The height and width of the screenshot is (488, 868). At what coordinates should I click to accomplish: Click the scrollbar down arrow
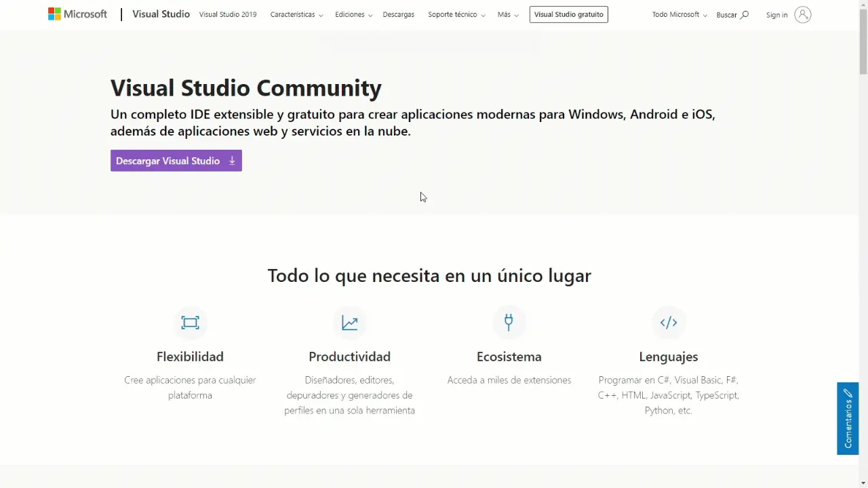863,483
